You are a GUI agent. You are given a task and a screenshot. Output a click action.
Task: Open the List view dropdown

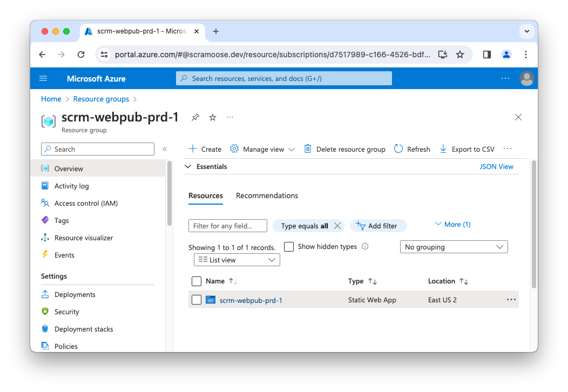pyautogui.click(x=237, y=260)
